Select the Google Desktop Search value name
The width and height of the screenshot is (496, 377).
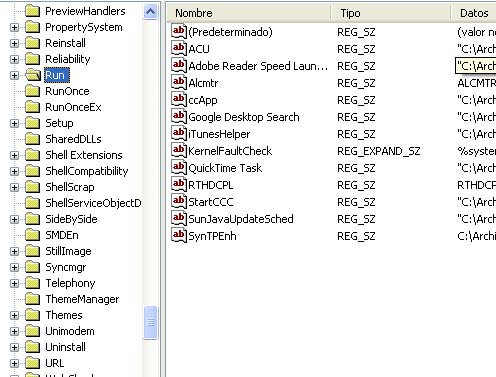[x=244, y=117]
